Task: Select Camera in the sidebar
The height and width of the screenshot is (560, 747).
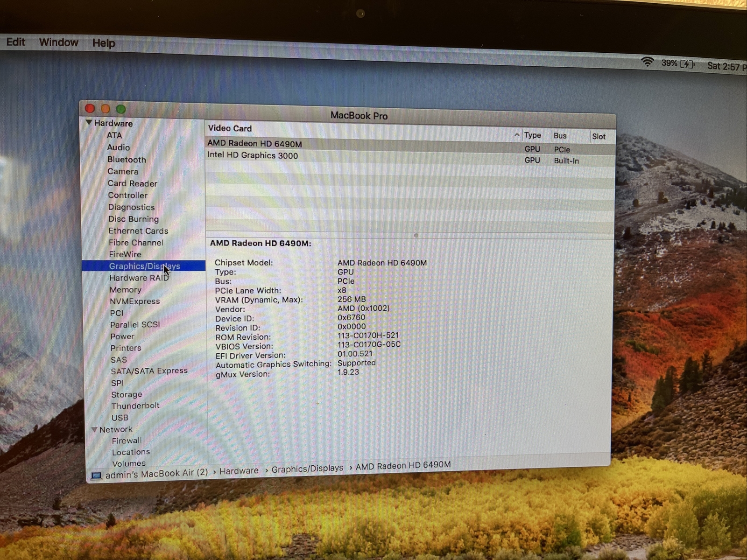Action: point(123,171)
